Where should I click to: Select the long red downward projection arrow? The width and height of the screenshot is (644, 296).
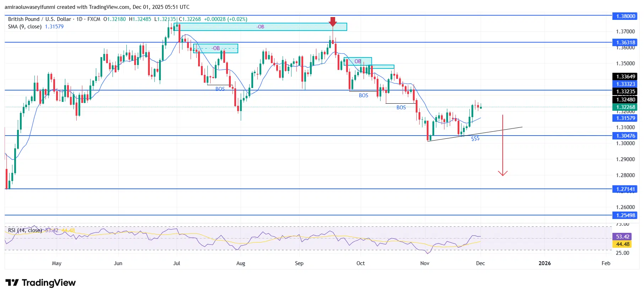[502, 146]
